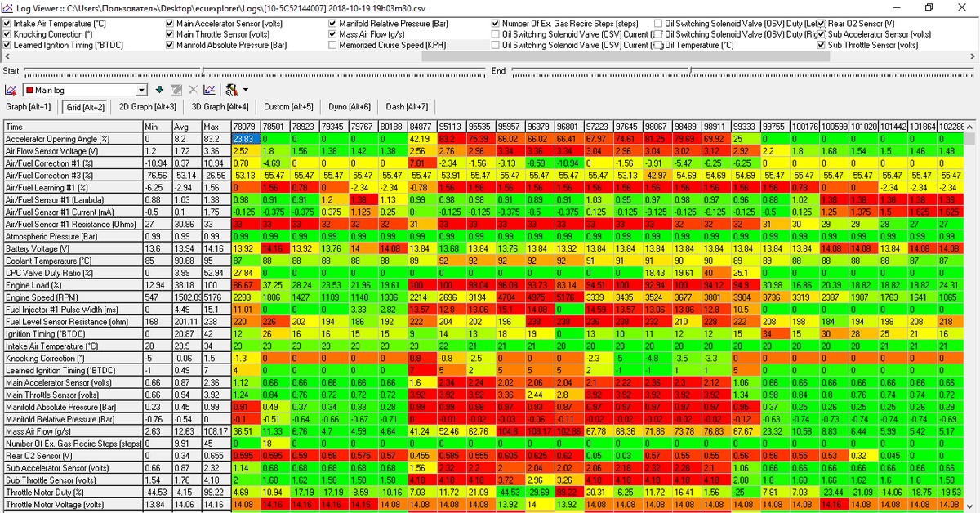Click the edit log note icon

(176, 90)
